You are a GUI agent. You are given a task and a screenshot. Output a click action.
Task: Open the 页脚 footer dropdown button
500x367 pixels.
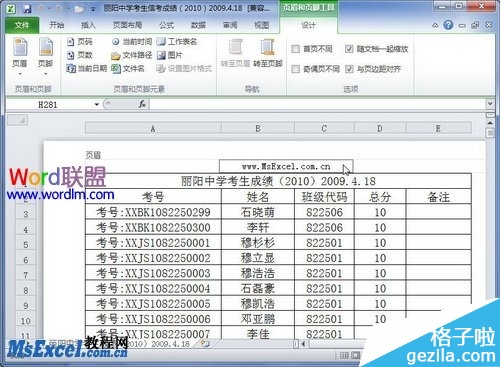pyautogui.click(x=46, y=57)
